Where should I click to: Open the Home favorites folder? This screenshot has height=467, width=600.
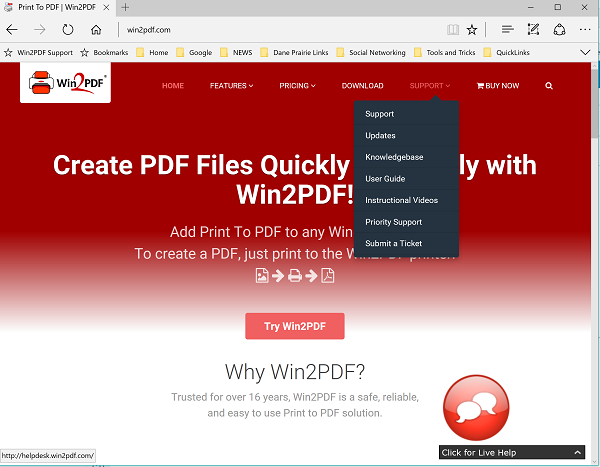pyautogui.click(x=152, y=52)
